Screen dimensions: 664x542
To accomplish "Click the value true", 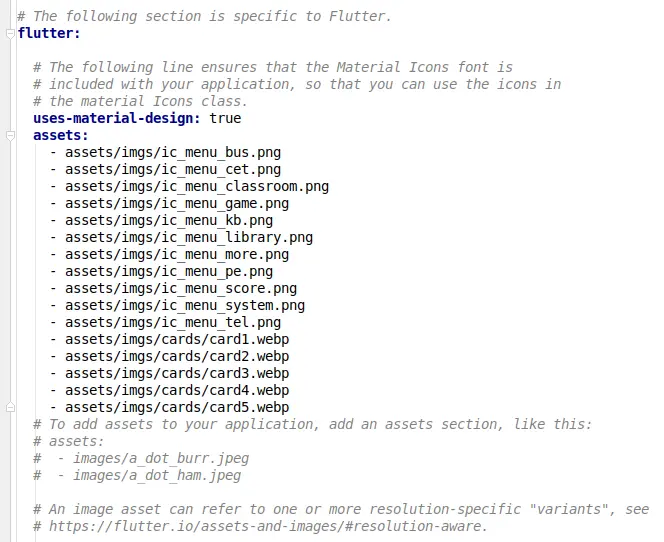I will (225, 118).
